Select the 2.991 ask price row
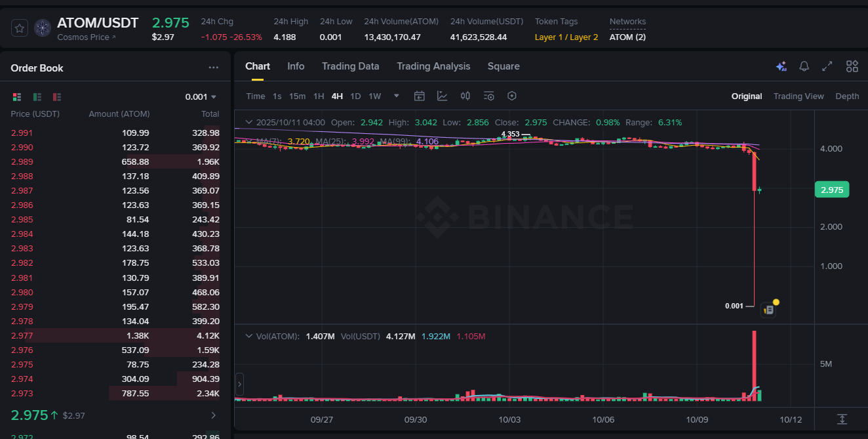The height and width of the screenshot is (439, 868). pos(115,133)
